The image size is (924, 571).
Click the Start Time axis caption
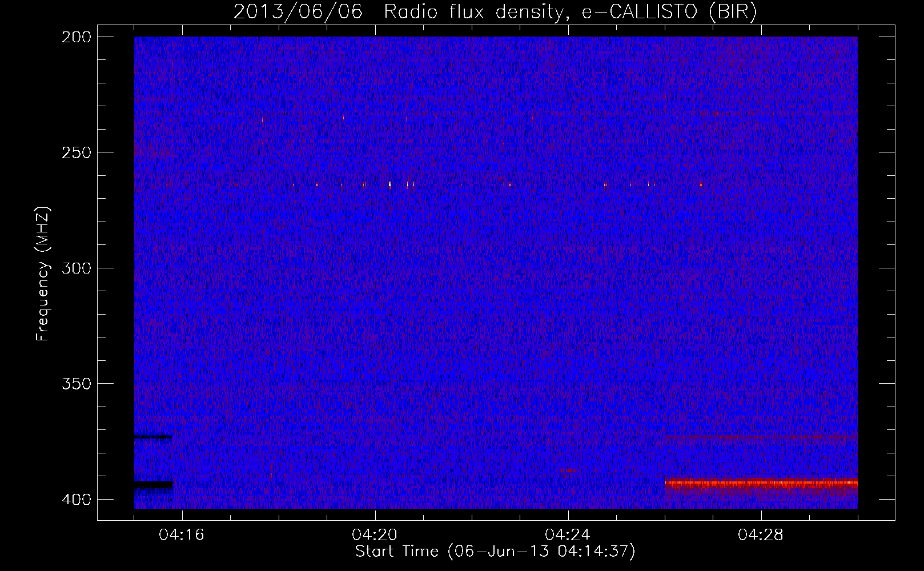495,552
